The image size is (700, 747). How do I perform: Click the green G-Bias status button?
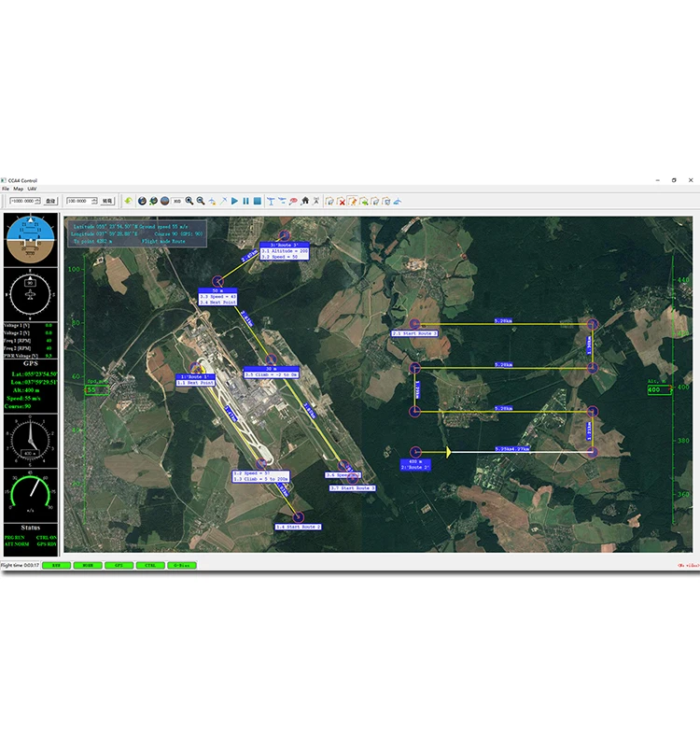[x=182, y=566]
